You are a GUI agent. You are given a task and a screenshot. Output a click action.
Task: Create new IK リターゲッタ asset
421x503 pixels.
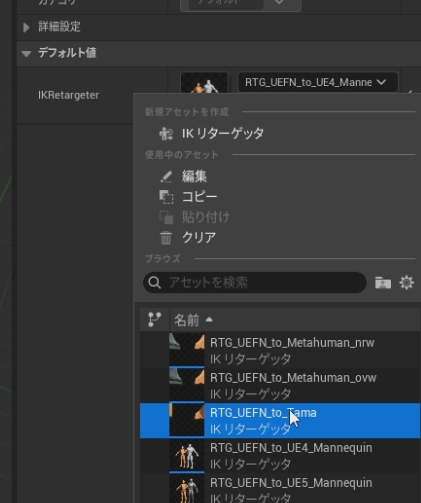click(x=223, y=134)
